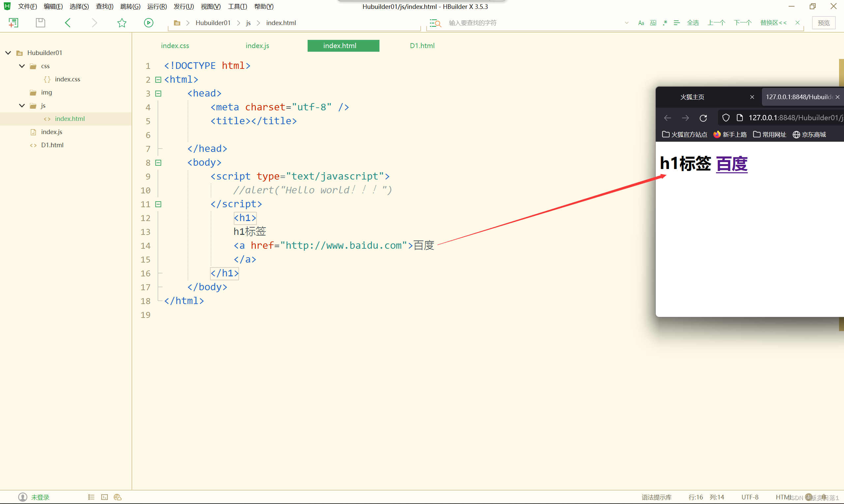Click the in-file search icon

pos(436,23)
